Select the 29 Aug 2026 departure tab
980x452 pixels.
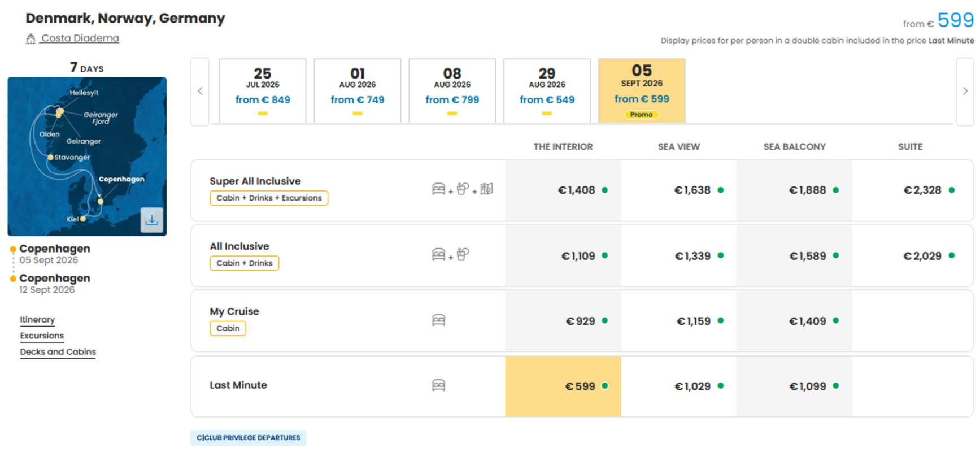click(x=547, y=90)
